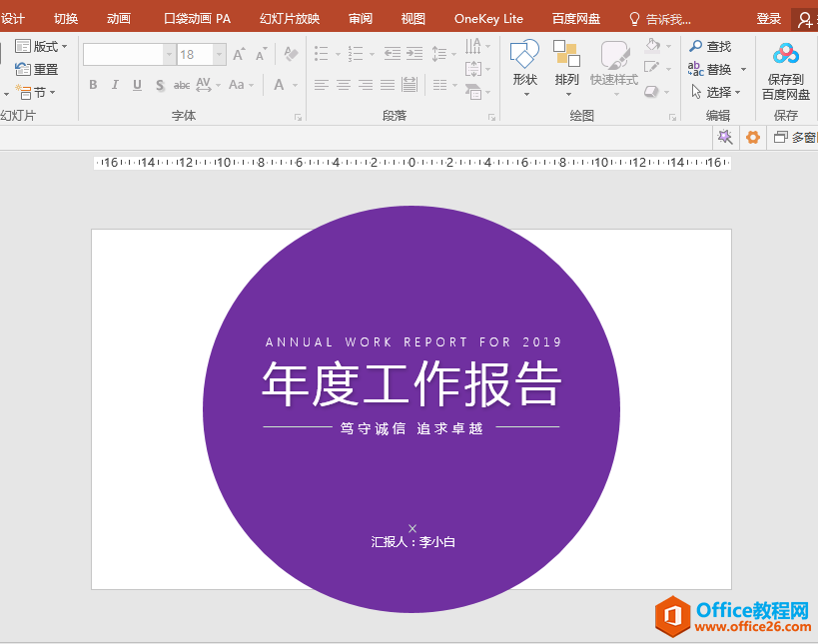
Task: Open the Drawing group dialog launcher
Action: (x=673, y=118)
